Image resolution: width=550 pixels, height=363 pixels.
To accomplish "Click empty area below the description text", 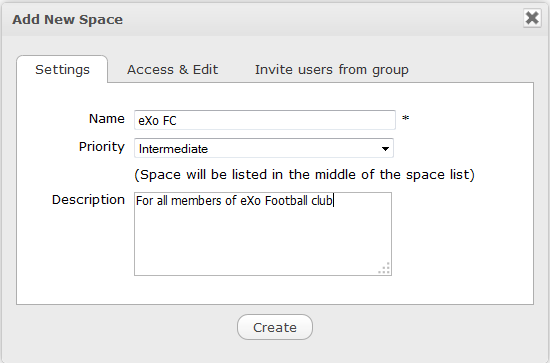I will pyautogui.click(x=263, y=242).
